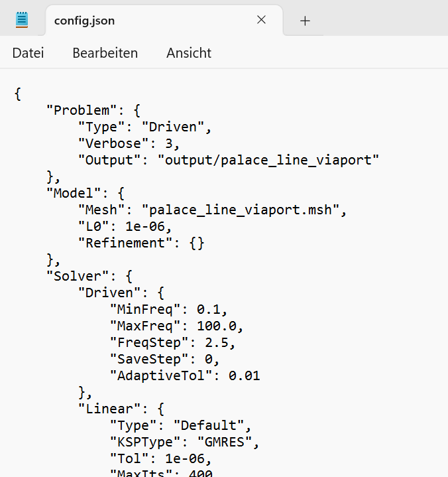The height and width of the screenshot is (477, 448).
Task: Click the KSPType "GMRES" value
Action: 224,442
